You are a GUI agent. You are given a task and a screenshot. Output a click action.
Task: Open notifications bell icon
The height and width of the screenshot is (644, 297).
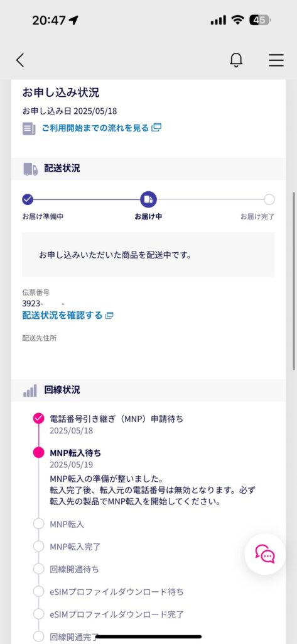[236, 60]
